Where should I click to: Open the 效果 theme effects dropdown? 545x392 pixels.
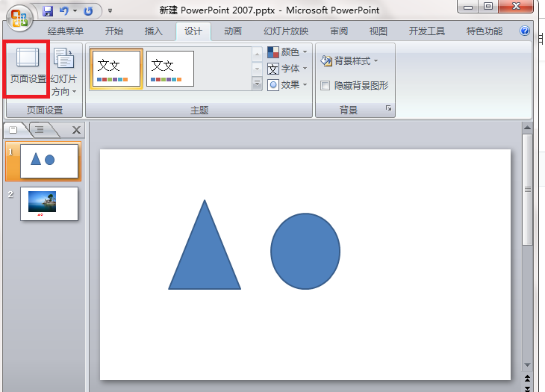click(x=287, y=85)
